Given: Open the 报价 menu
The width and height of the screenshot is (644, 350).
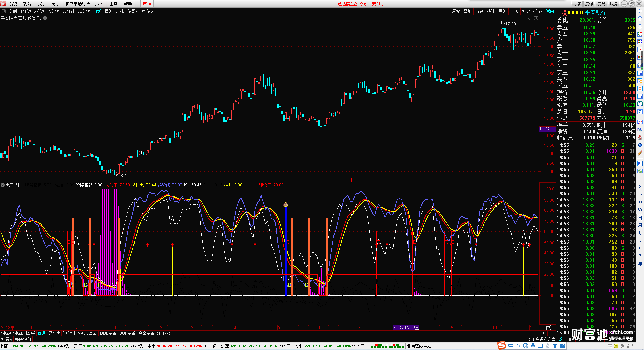Looking at the screenshot, I should point(42,4).
